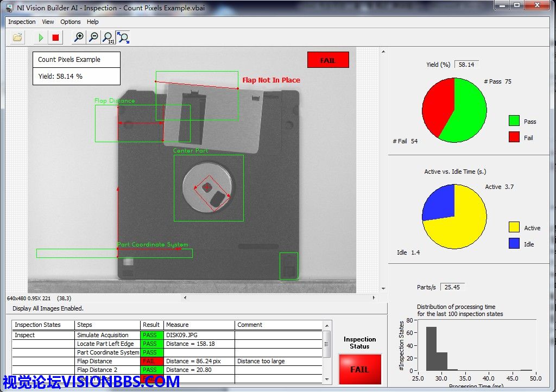Click the Yield (%) value field
Viewport: 556px width, 392px height.
click(466, 65)
